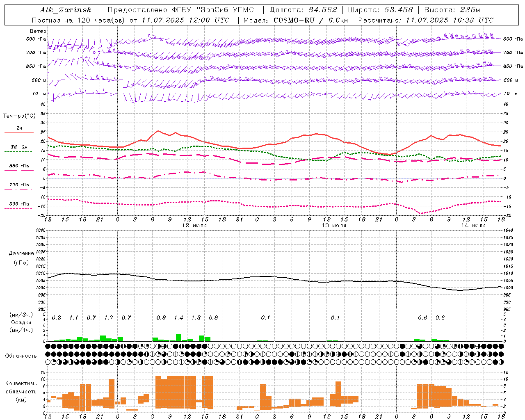This screenshot has width=525, height=420.
Task: Click the 0.9 precipitation value
Action: (161, 317)
